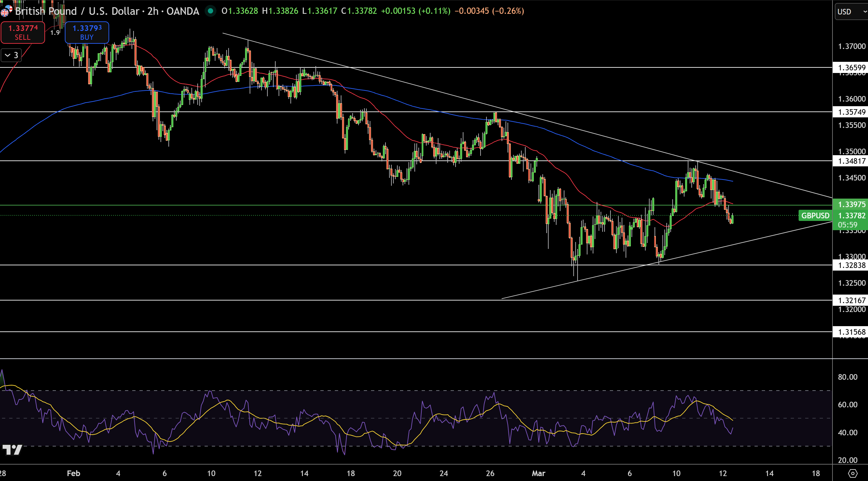Click the high value H1.33826 in header
The width and height of the screenshot is (868, 481).
[280, 11]
